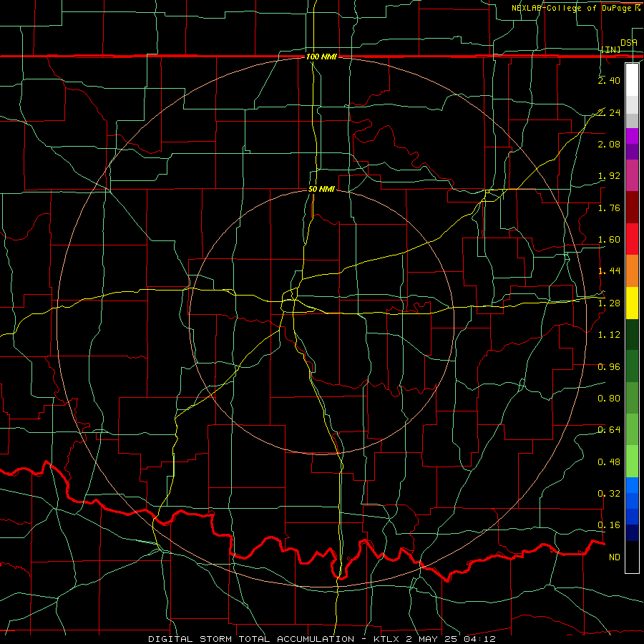Select the 0.96 scale value

(609, 367)
